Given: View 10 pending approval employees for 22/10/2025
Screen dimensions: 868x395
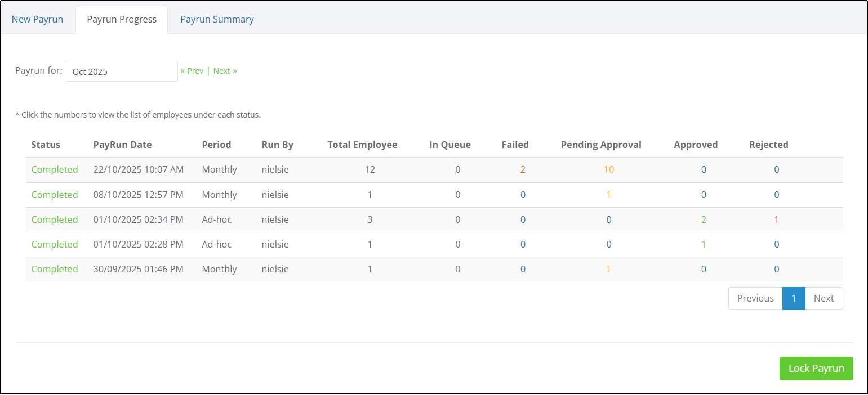Looking at the screenshot, I should tap(609, 169).
